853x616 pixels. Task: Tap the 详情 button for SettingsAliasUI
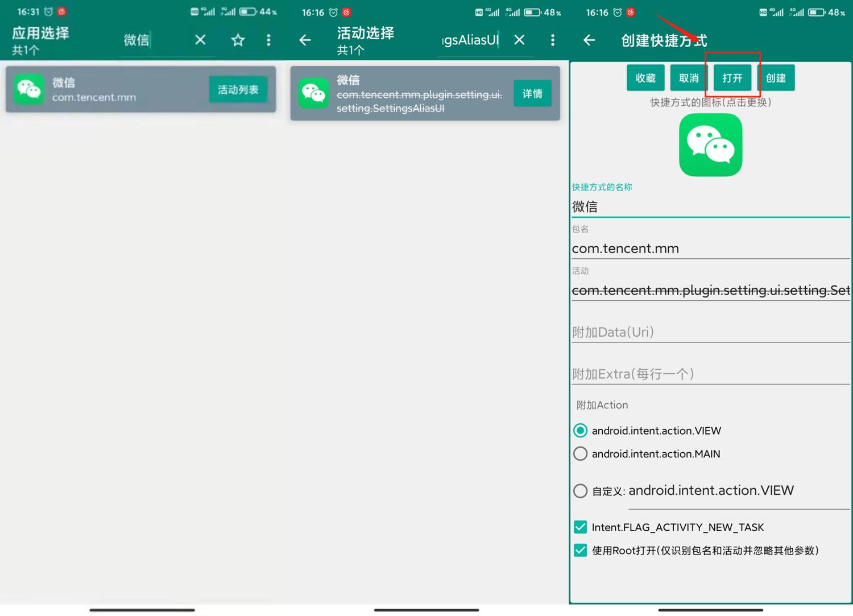point(532,93)
